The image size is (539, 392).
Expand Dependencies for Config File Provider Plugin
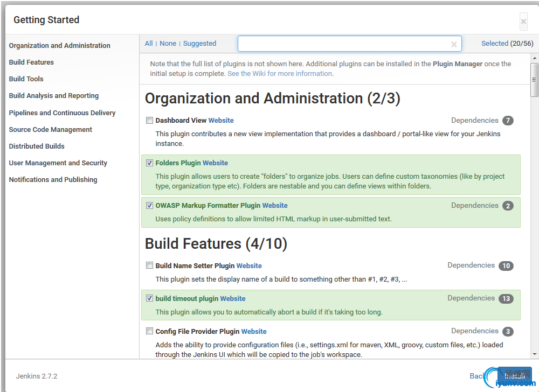[482, 331]
